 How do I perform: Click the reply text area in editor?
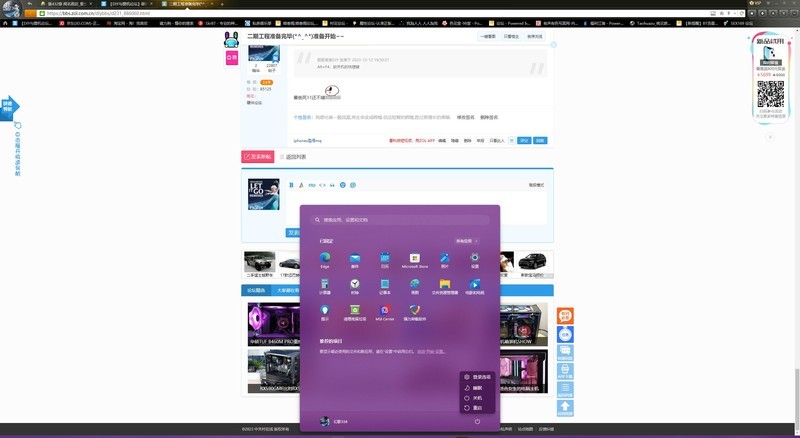(417, 209)
